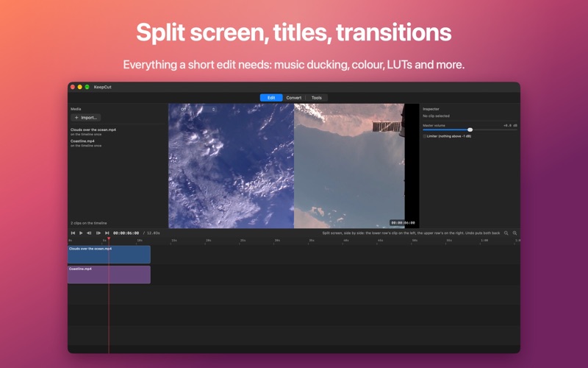The image size is (588, 368).
Task: Click the timecode overlay in the preview corner
Action: tap(403, 223)
